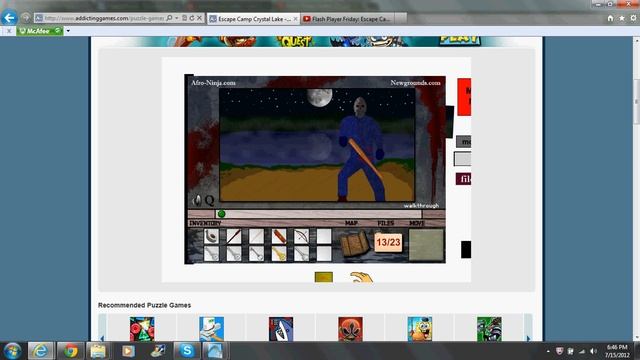
Task: Open Skype from the taskbar
Action: coord(187,351)
